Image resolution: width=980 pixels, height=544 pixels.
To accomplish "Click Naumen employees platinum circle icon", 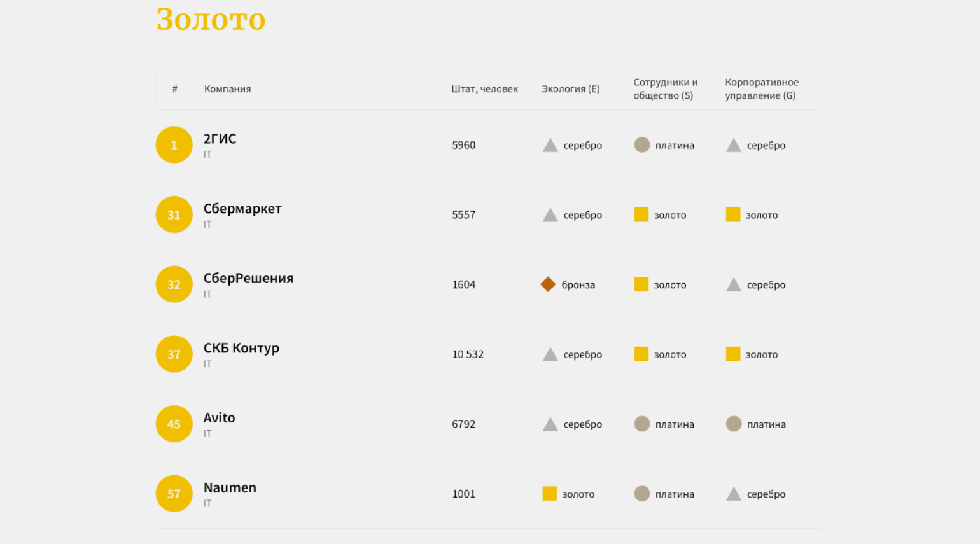I will click(x=642, y=494).
